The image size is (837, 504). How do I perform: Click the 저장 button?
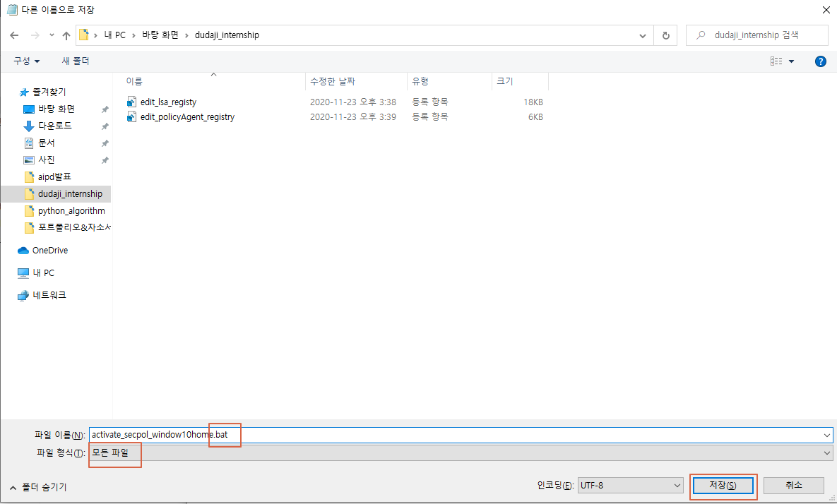[x=723, y=486]
